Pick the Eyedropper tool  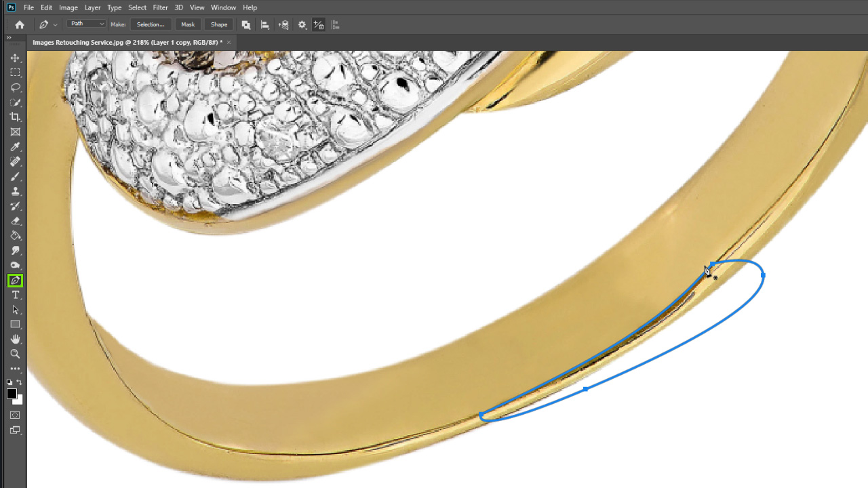15,147
